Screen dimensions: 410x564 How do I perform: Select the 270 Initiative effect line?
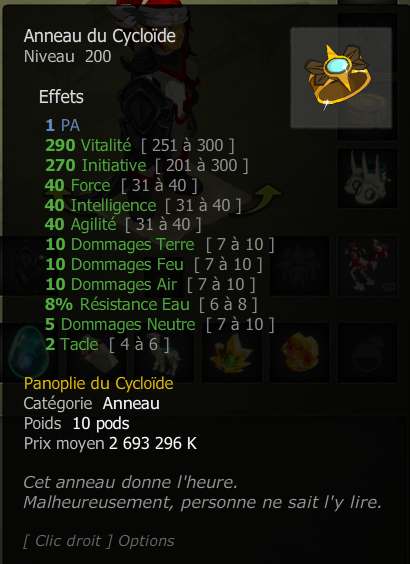tap(146, 165)
